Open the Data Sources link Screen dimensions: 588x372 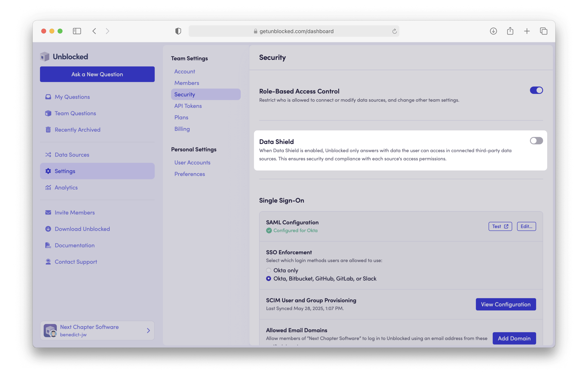[x=72, y=155]
